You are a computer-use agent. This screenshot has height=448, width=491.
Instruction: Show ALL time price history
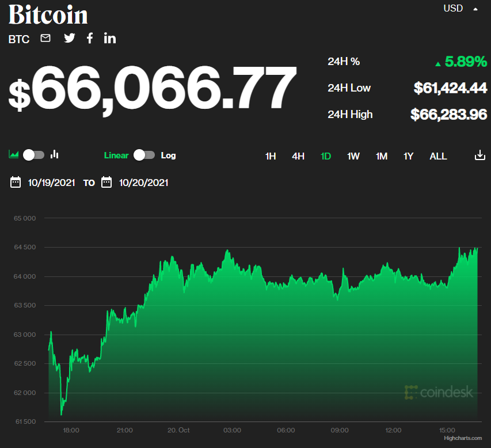pos(438,156)
